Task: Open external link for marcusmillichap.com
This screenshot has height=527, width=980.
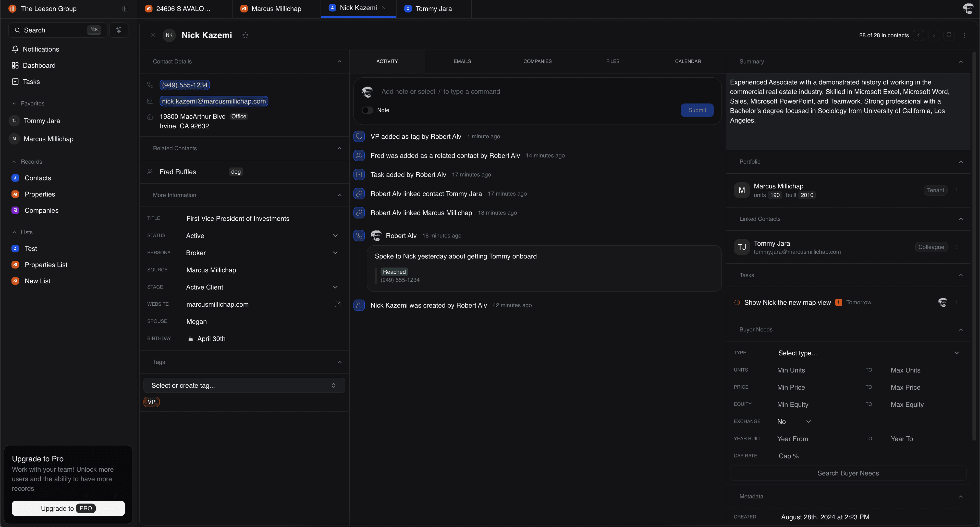Action: click(337, 304)
